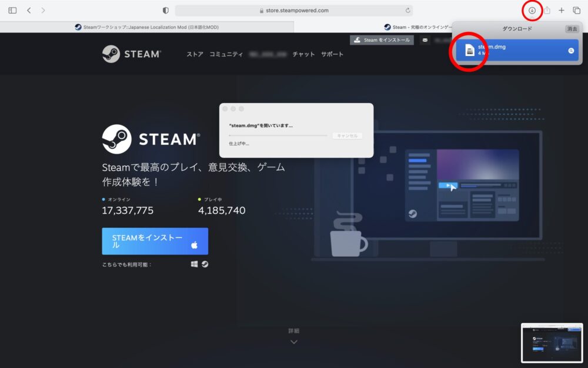This screenshot has height=368, width=588.
Task: Click the gray Steam をインストール header button
Action: pyautogui.click(x=382, y=40)
